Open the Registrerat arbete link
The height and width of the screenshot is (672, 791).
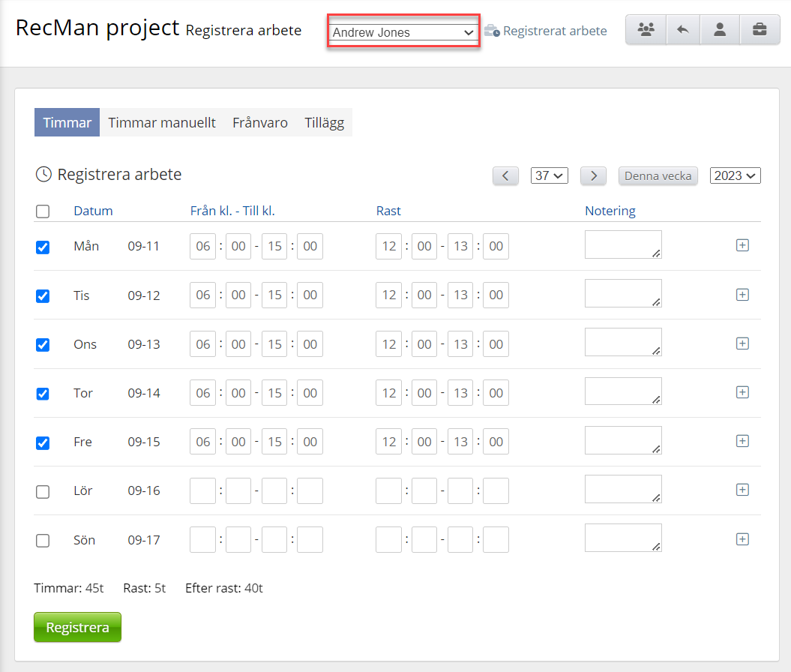554,31
